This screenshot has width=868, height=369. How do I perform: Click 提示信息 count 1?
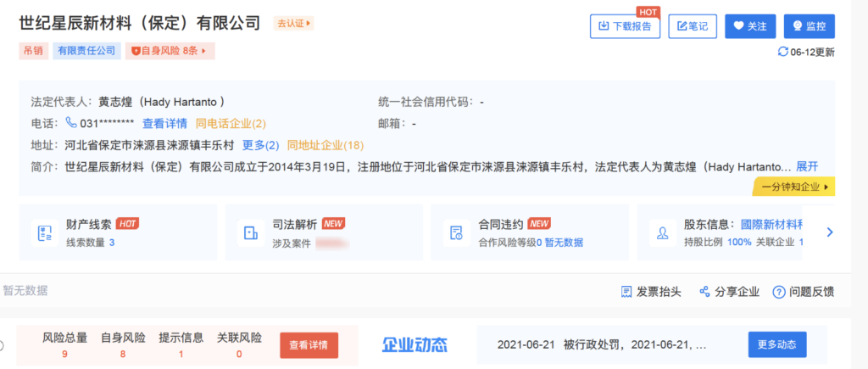181,354
